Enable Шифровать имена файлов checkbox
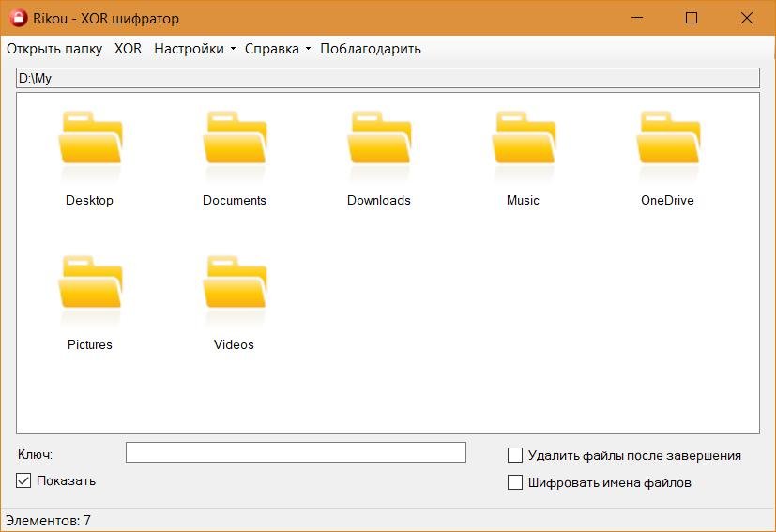 click(x=515, y=482)
